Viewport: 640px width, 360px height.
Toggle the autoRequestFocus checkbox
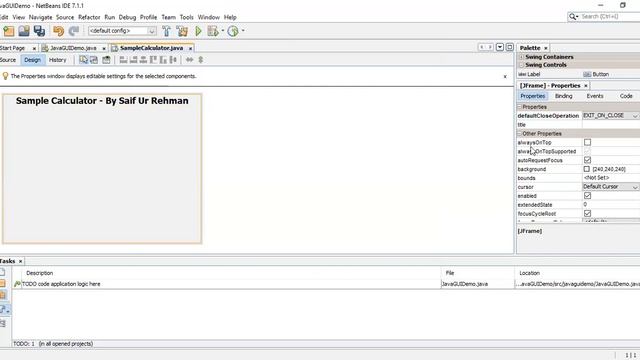(x=587, y=160)
